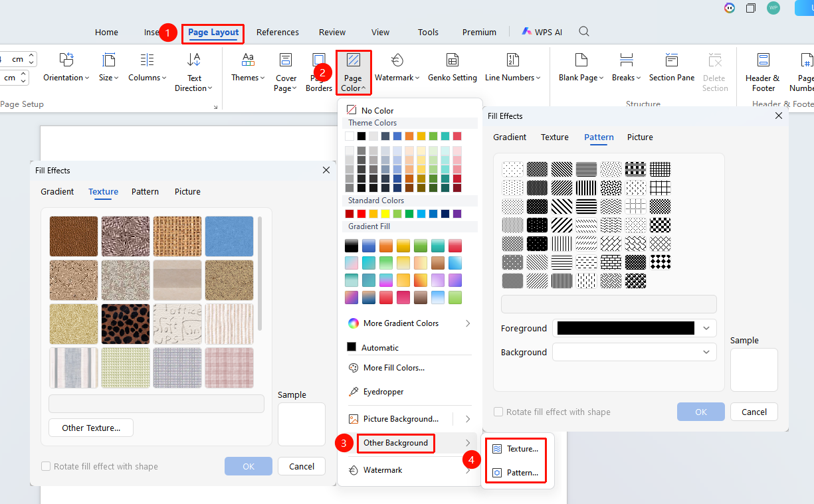Choose the yellow swatch under Standard Colors

[385, 214]
